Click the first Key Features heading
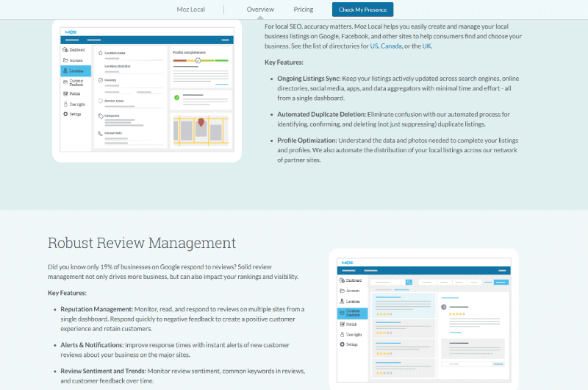The image size is (588, 390). [x=284, y=63]
